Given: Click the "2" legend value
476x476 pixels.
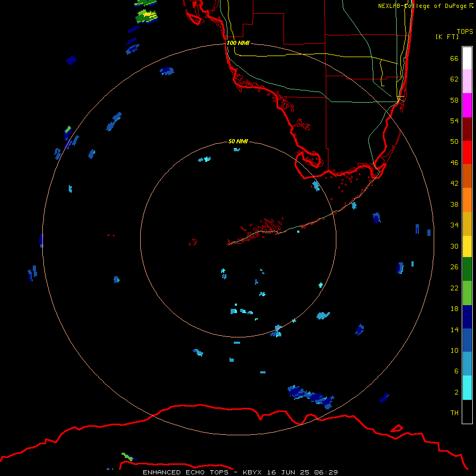Looking at the screenshot, I should point(456,392).
